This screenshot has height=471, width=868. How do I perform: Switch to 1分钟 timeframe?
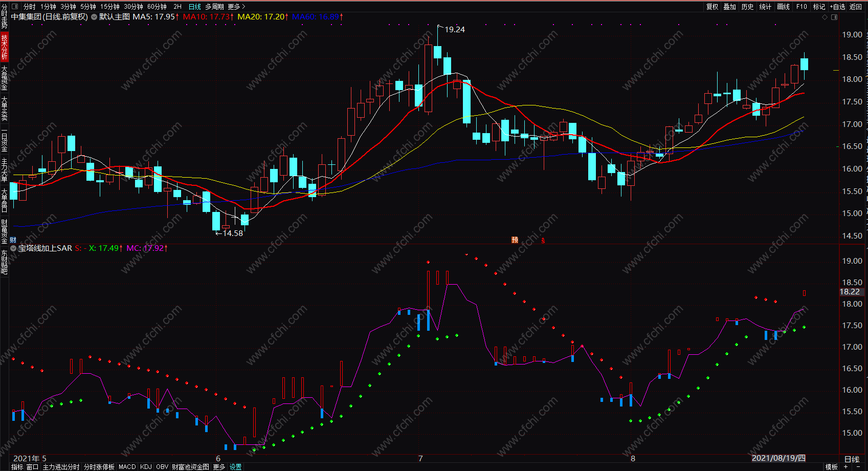49,7
